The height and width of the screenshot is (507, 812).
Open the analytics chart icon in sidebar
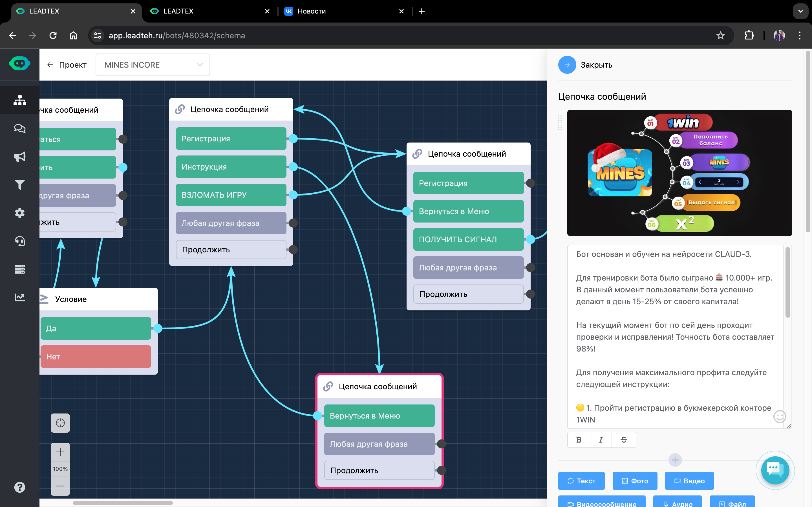point(19,297)
